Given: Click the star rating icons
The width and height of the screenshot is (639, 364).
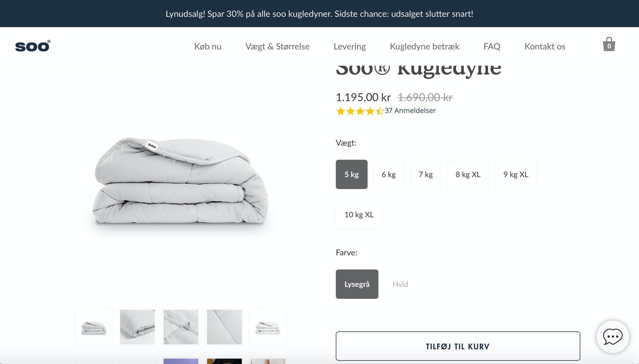Looking at the screenshot, I should [x=360, y=111].
